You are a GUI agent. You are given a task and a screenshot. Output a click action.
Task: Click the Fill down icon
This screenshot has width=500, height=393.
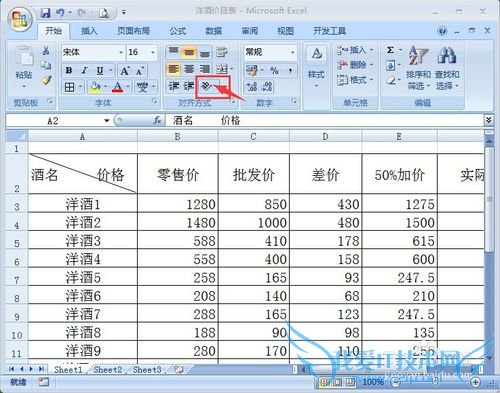pyautogui.click(x=390, y=65)
